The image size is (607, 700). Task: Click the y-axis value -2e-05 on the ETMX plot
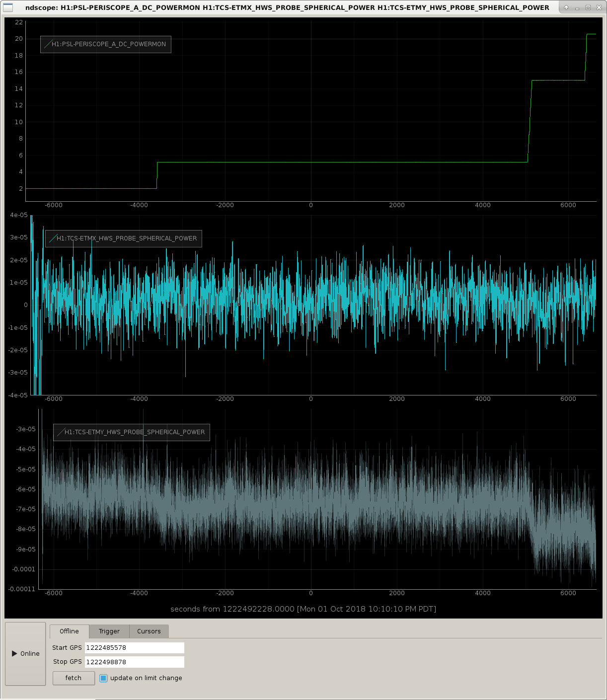point(18,350)
